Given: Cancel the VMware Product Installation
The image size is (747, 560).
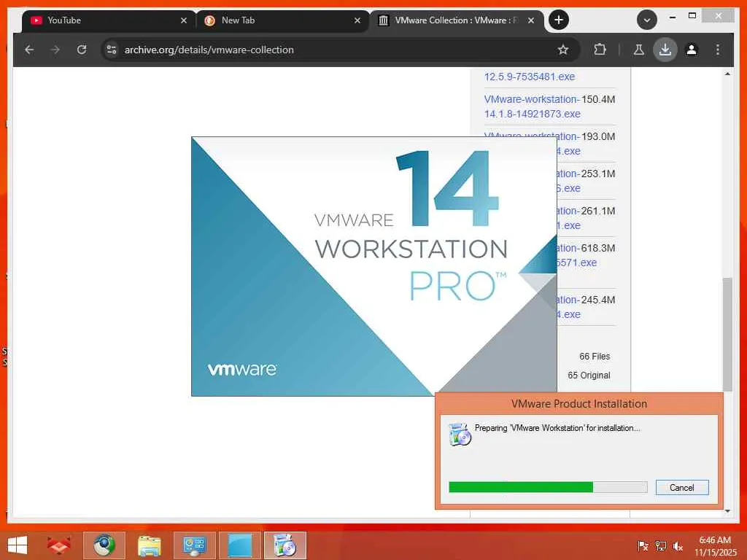Looking at the screenshot, I should click(x=682, y=487).
